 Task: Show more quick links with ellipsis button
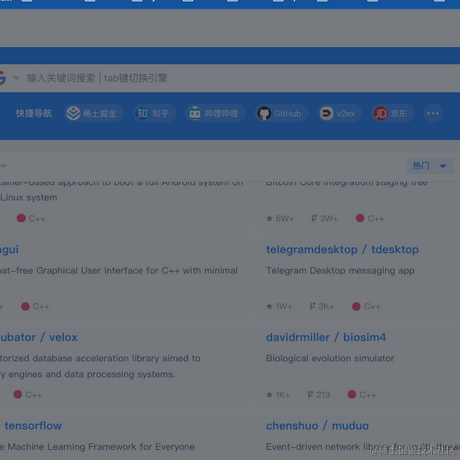click(x=433, y=113)
